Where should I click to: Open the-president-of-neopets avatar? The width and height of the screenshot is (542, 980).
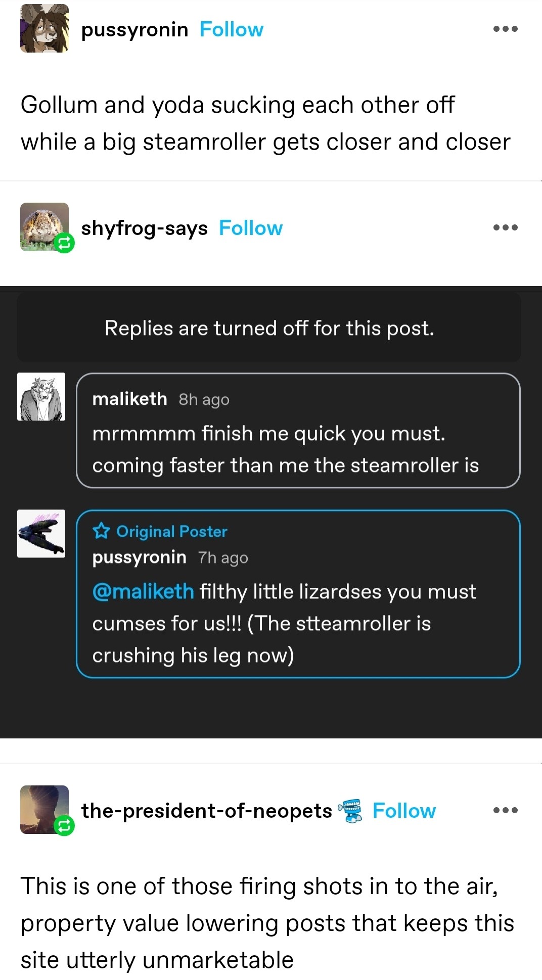(x=42, y=808)
